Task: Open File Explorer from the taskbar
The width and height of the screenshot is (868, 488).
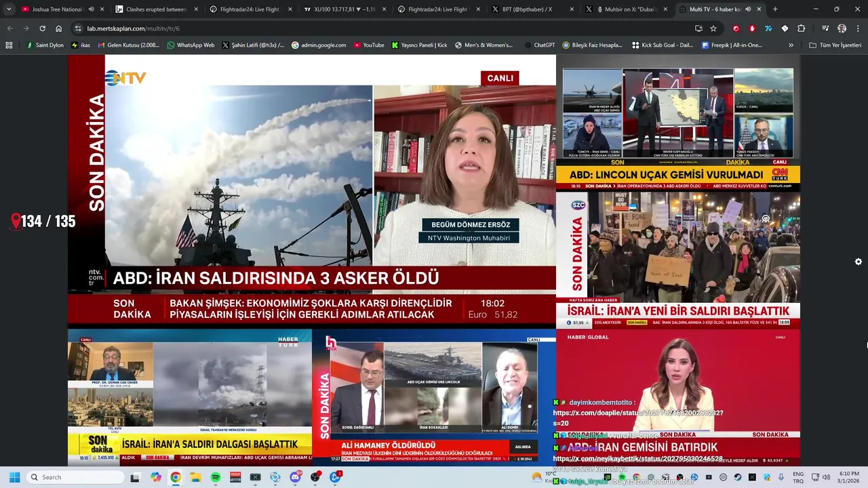Action: [195, 477]
